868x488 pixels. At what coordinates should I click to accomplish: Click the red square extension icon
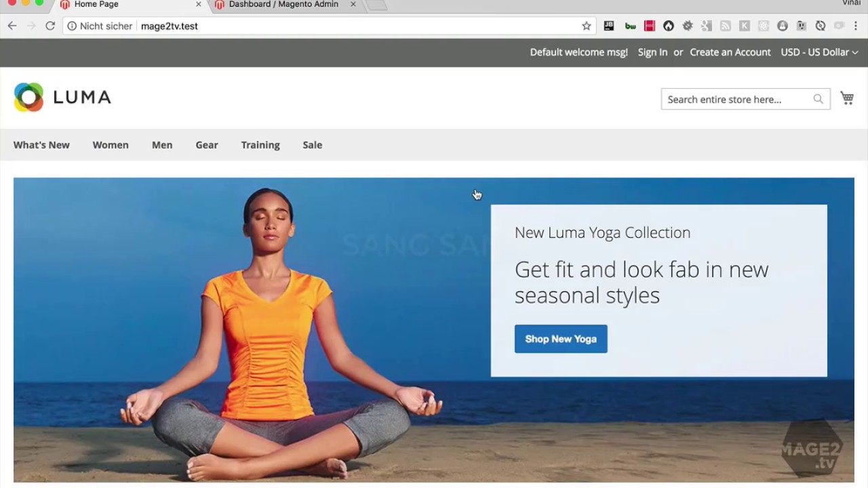click(650, 26)
